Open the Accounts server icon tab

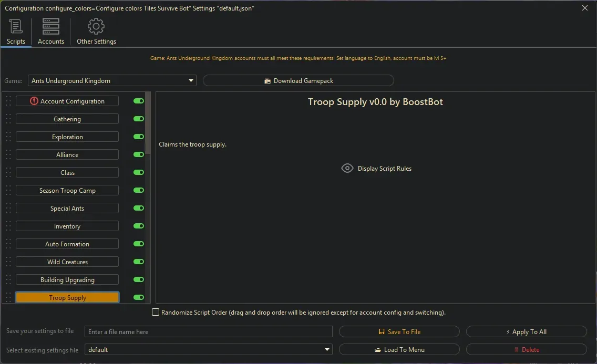point(51,27)
